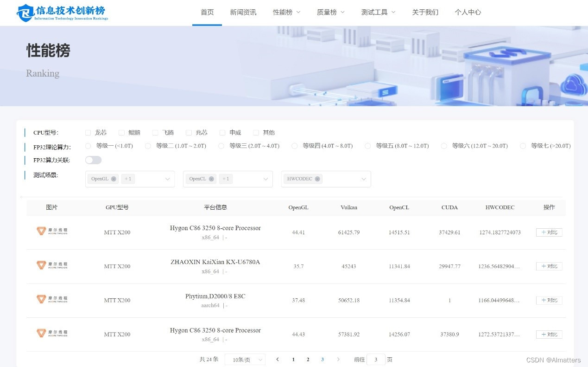588x367 pixels.
Task: Remove the OpenCL tag with its x icon
Action: coord(211,179)
